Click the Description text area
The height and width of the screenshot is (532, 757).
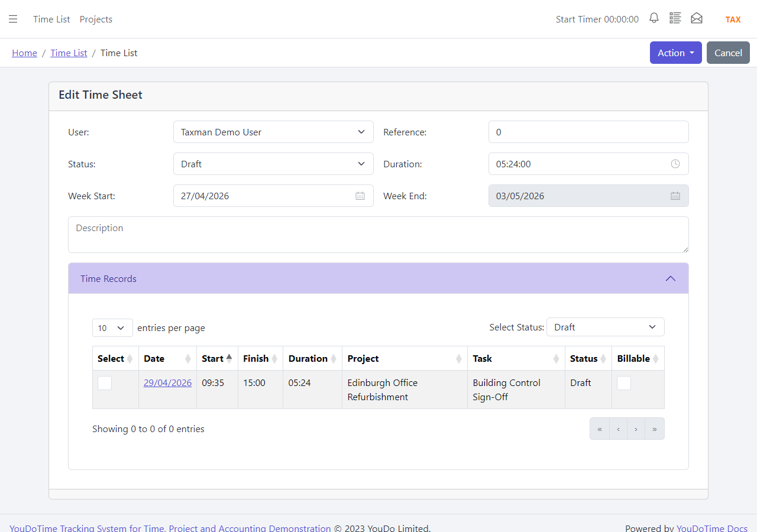(x=378, y=235)
